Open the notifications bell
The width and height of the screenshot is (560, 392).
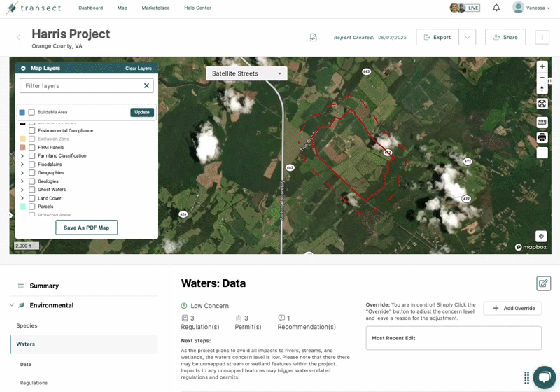pyautogui.click(x=496, y=8)
